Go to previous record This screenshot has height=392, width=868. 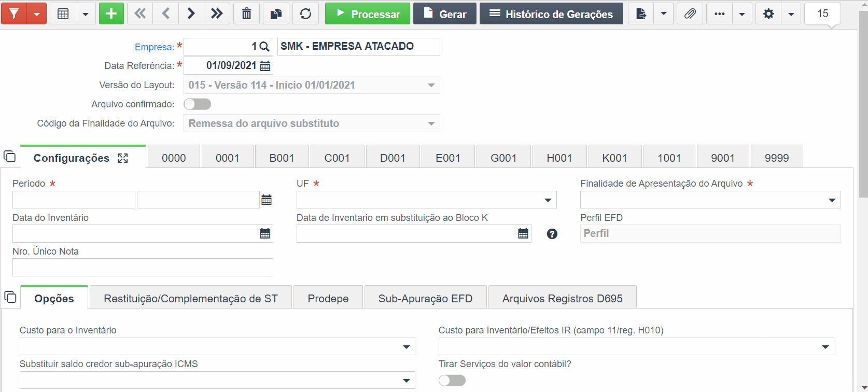point(166,13)
